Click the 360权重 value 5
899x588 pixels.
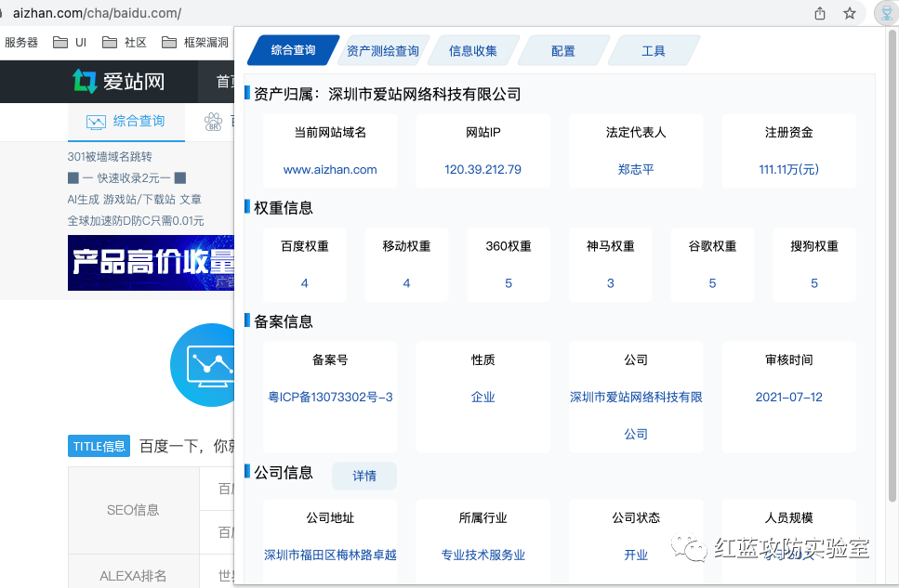[x=509, y=283]
